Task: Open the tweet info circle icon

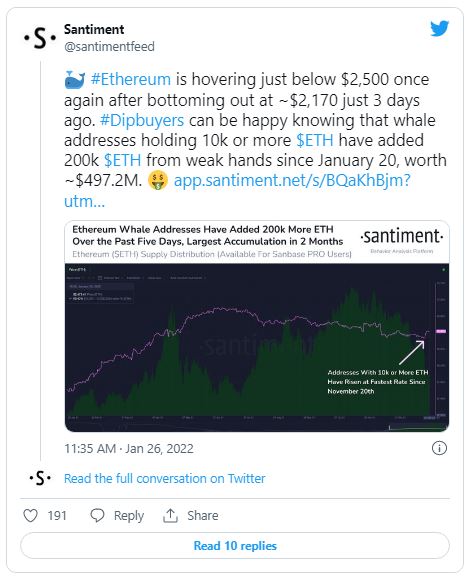Action: [439, 448]
